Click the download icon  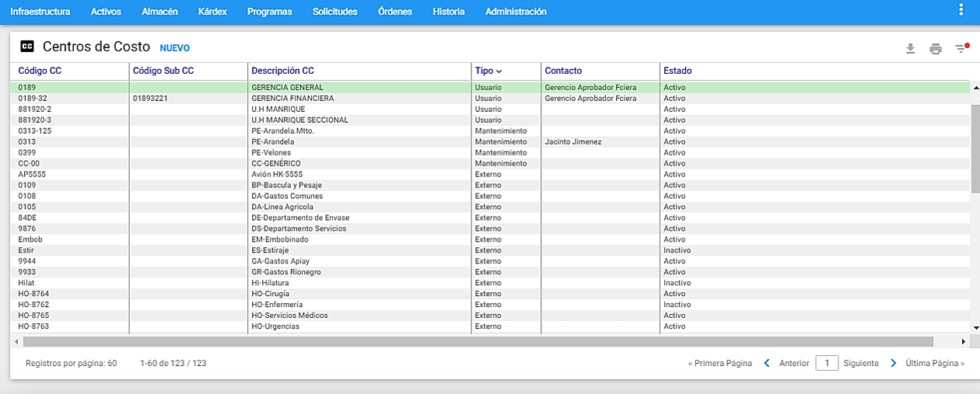click(911, 49)
